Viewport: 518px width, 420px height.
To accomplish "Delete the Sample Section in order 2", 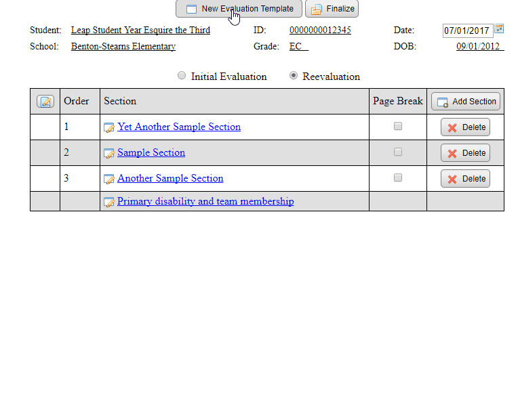I will [x=465, y=153].
